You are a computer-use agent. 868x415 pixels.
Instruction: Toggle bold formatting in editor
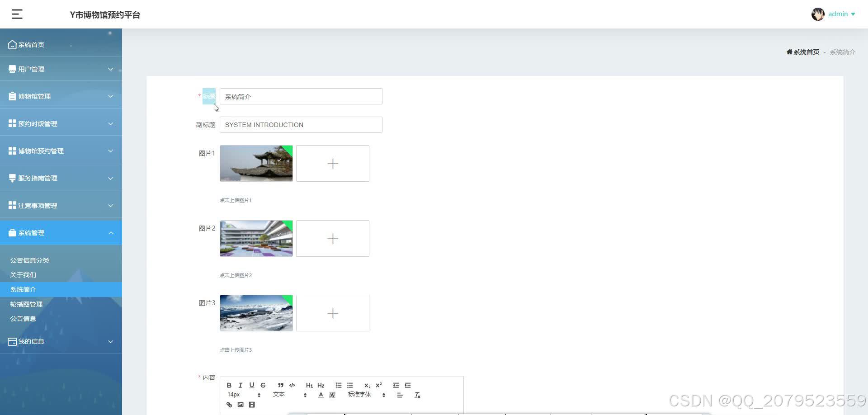pyautogui.click(x=229, y=385)
